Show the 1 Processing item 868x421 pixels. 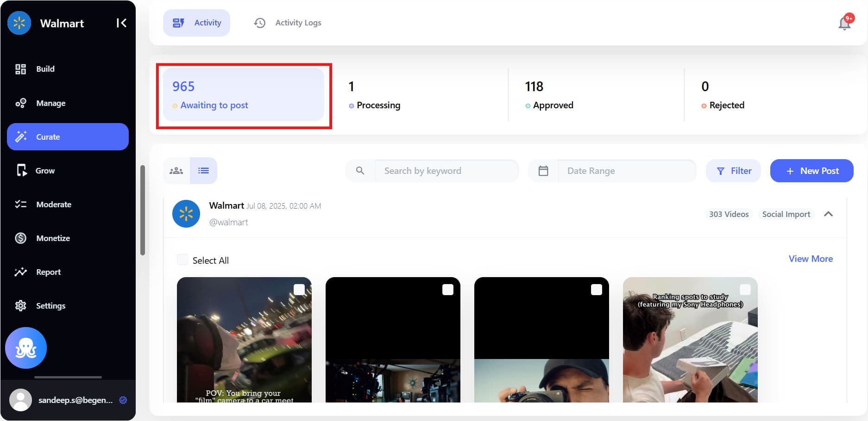click(x=420, y=95)
